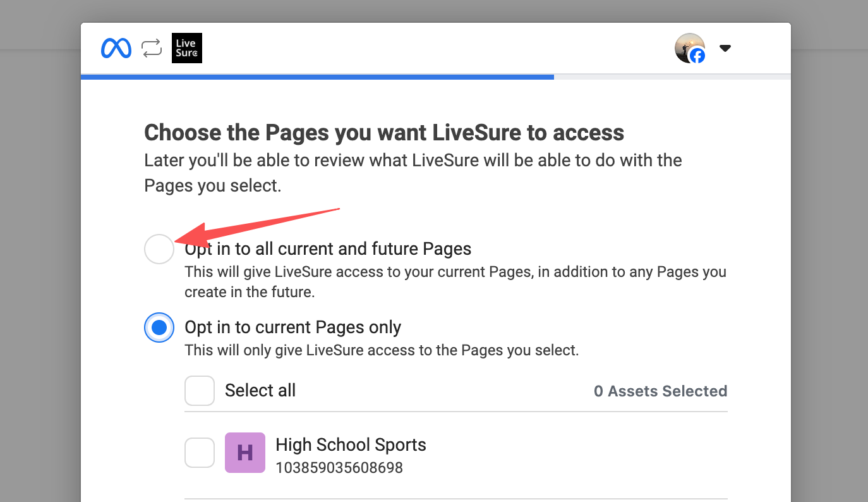Screen dimensions: 868x502
Task: Click the blue progress bar
Action: (x=317, y=77)
